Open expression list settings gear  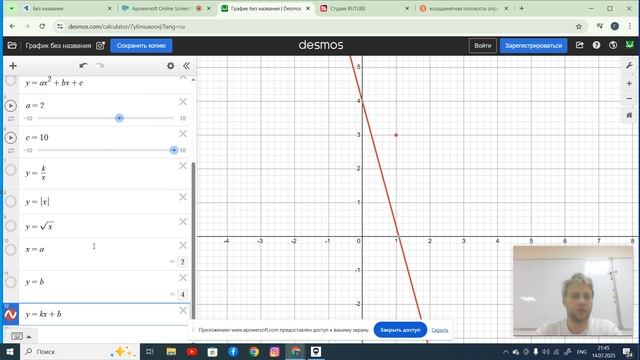coord(171,66)
